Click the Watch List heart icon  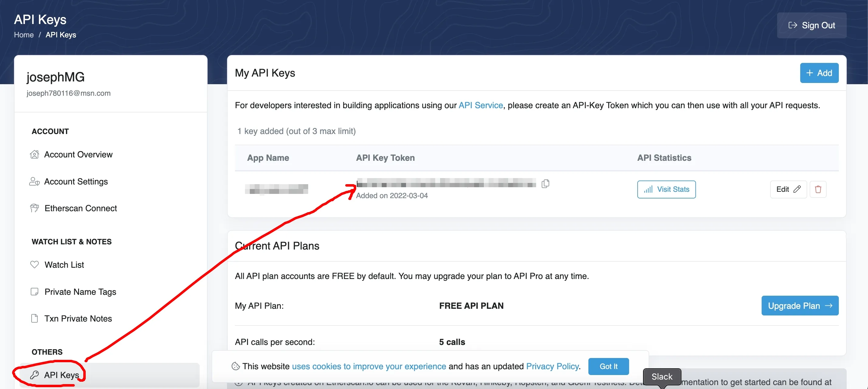click(x=34, y=264)
